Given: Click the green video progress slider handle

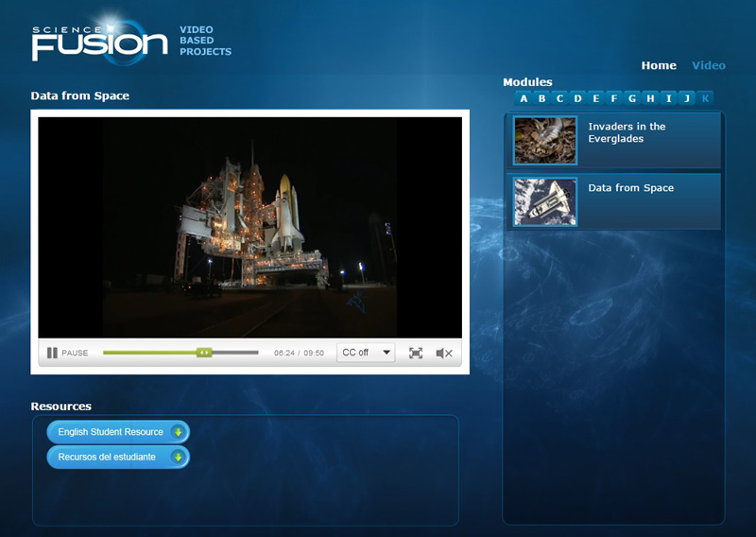Looking at the screenshot, I should (204, 353).
